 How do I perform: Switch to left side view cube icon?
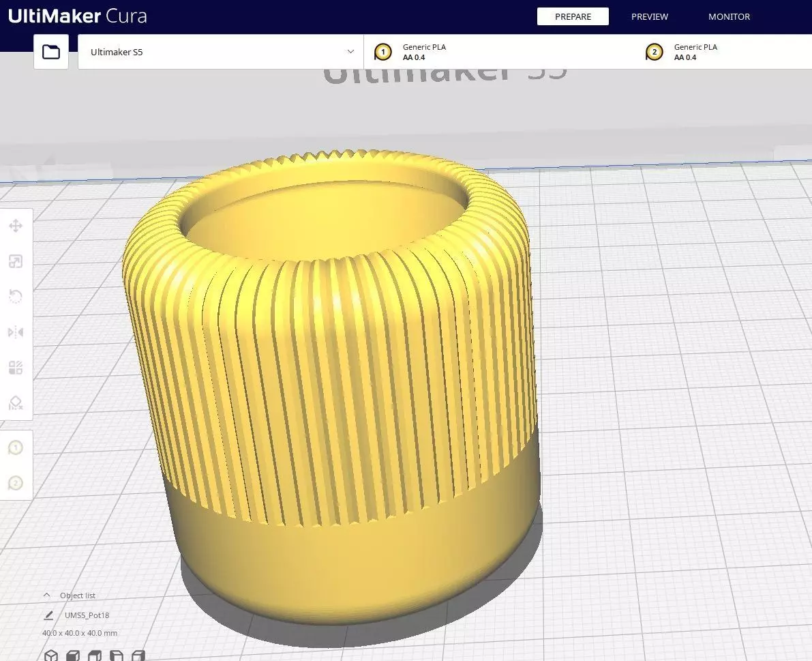(x=116, y=656)
